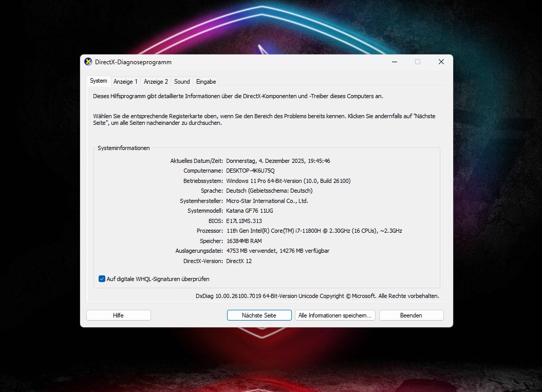Click the Systeminformationen group label

tap(124, 148)
